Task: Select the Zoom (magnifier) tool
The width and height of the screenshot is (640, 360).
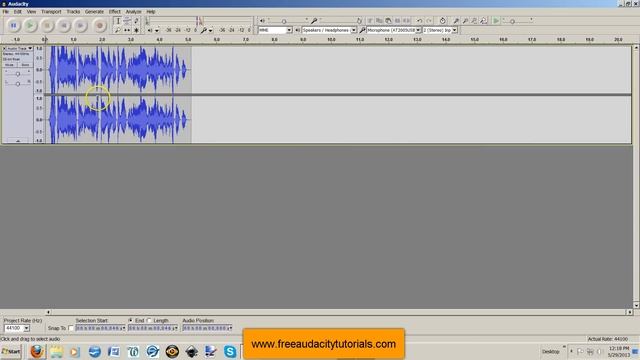Action: (118, 30)
